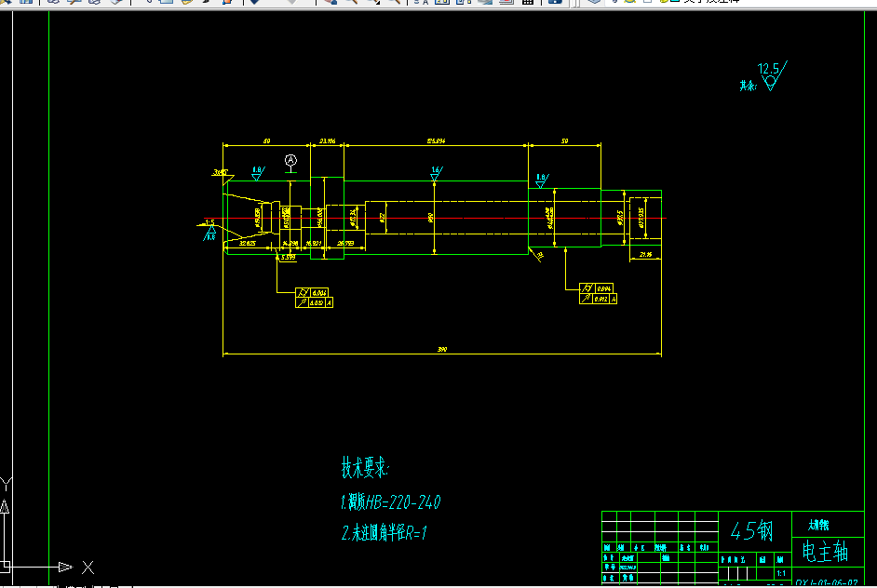The height and width of the screenshot is (588, 877).
Task: Select the 50 dimension right of 125.894
Action: pyautogui.click(x=565, y=140)
